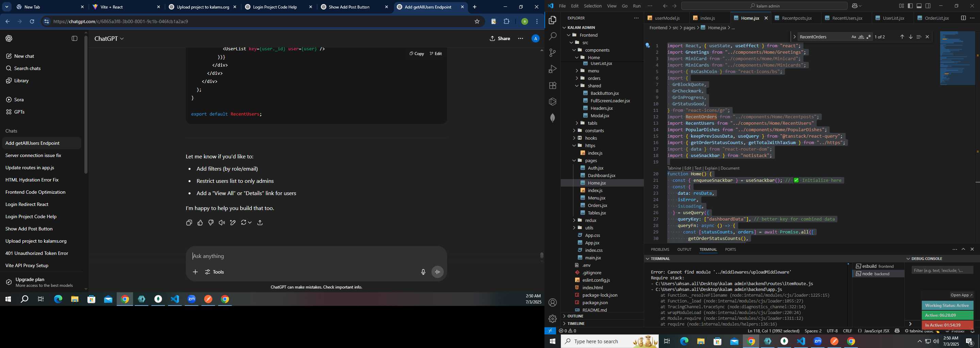Click microphone dictate icon in ChatGPT prompt
Viewport: 980px width, 348px height.
tap(423, 272)
